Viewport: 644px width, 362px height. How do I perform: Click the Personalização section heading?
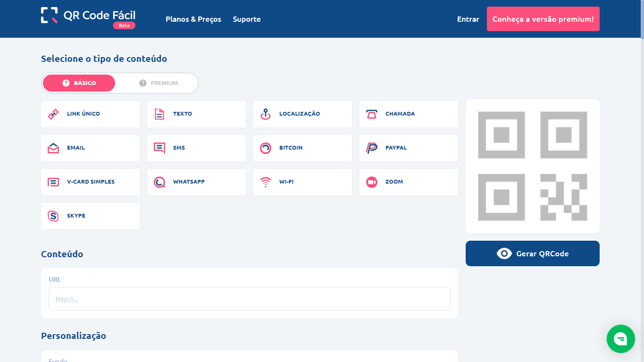pos(74,336)
